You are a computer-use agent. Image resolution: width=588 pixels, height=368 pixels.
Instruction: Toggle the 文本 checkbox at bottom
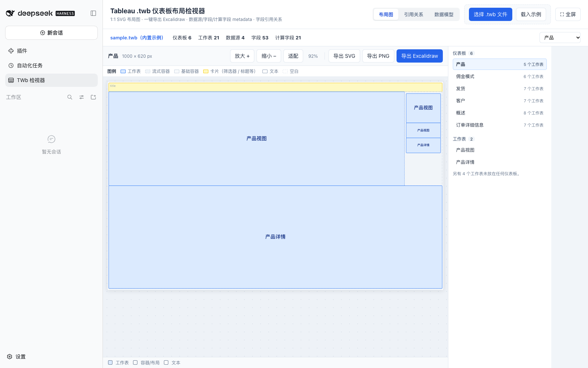[166, 362]
